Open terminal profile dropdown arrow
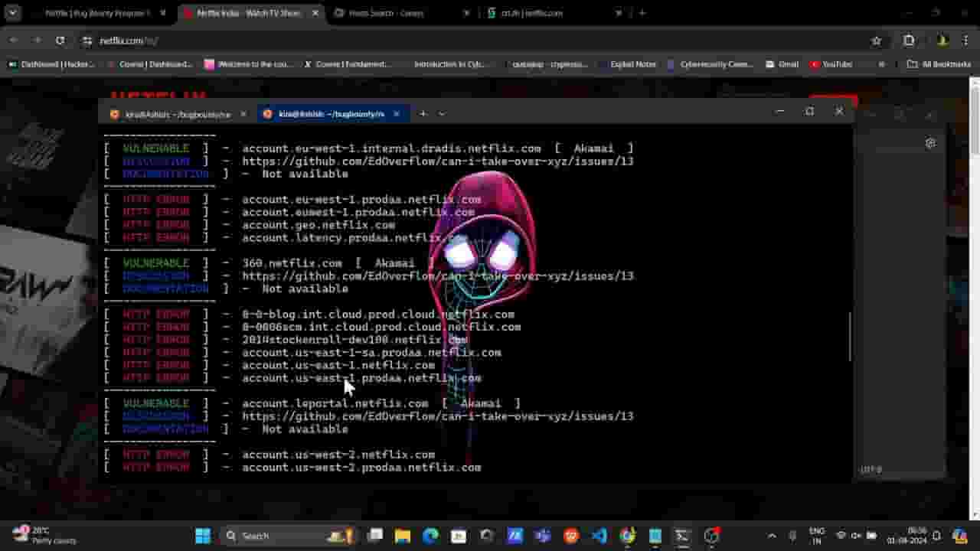The height and width of the screenshot is (551, 980). (442, 114)
